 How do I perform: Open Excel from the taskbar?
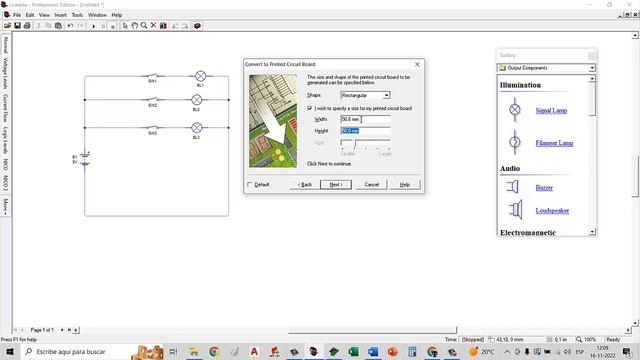353,351
